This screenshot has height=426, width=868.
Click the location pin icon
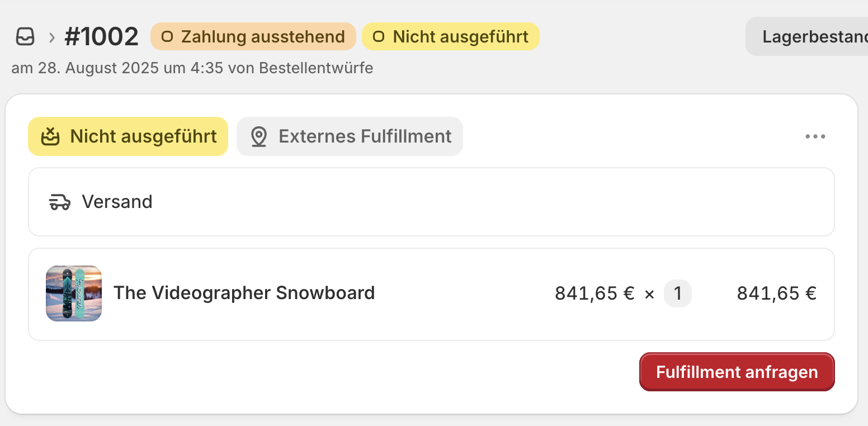[258, 136]
